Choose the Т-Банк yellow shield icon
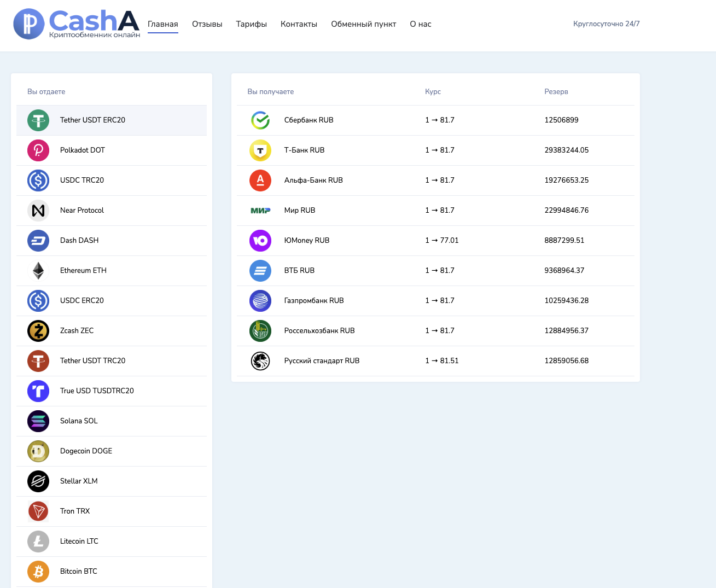716x588 pixels. pos(260,150)
